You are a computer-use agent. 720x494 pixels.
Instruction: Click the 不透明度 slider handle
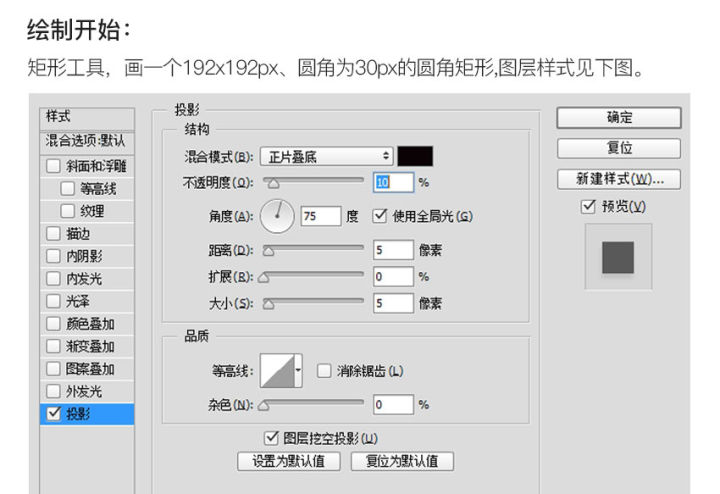[x=271, y=183]
